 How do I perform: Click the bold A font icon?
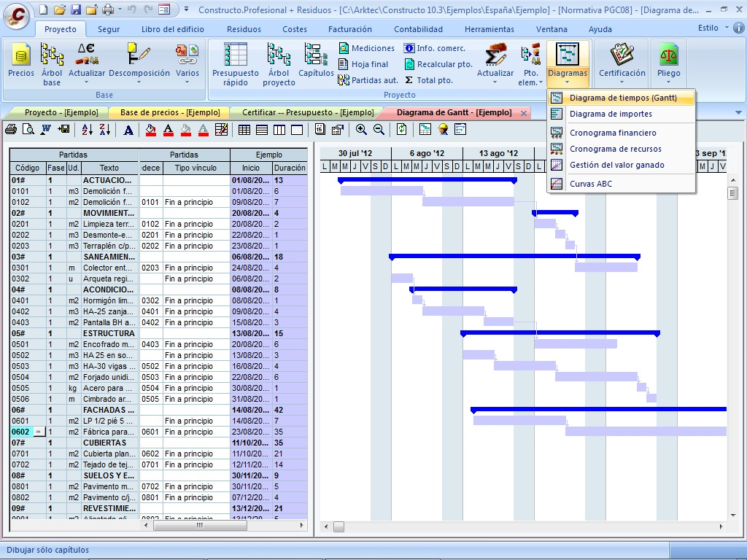[128, 130]
